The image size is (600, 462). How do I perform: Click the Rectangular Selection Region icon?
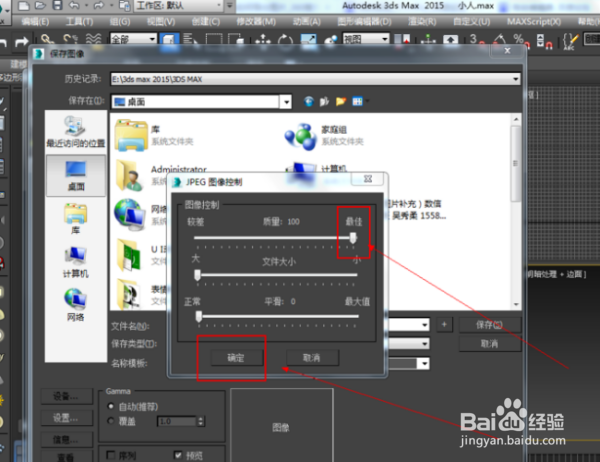tap(214, 39)
